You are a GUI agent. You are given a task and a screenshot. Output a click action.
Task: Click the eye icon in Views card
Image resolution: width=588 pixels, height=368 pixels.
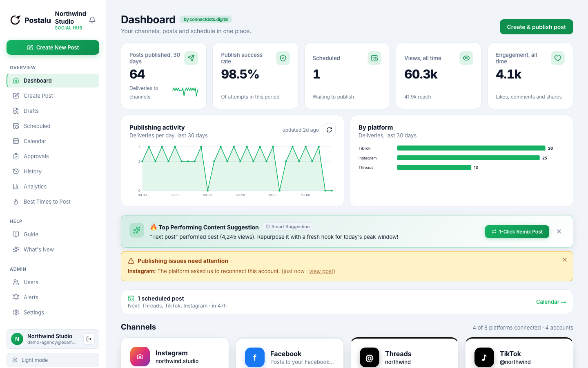(466, 58)
